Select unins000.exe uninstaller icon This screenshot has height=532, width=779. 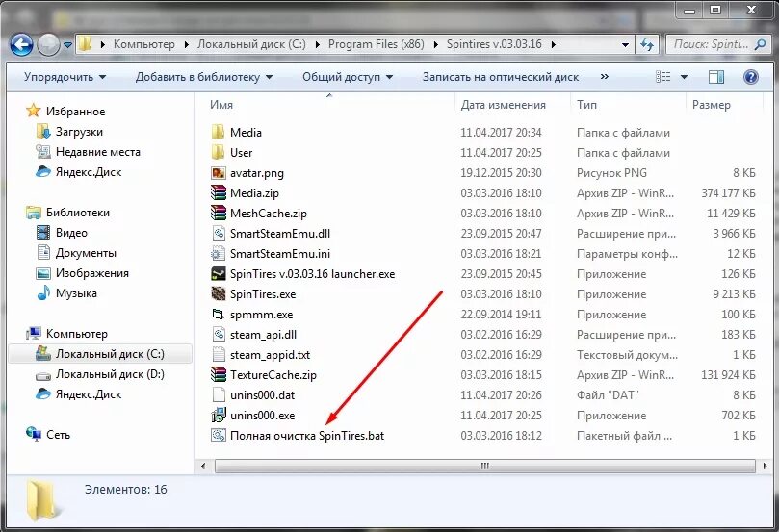pos(218,416)
